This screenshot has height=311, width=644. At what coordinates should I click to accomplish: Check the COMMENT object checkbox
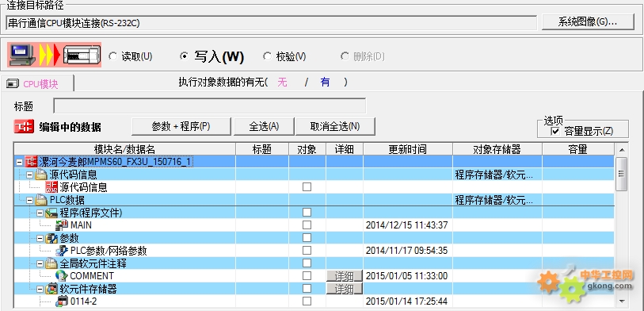[x=307, y=275]
